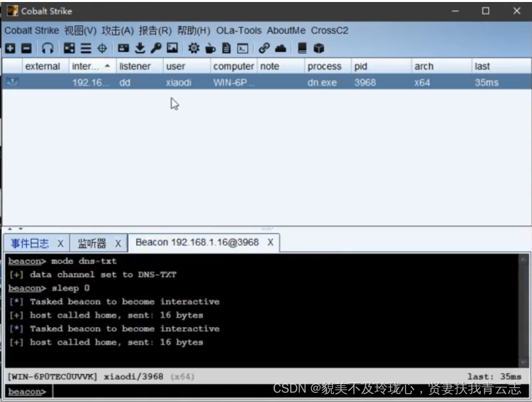Open the 攻击(A) menu
Viewport: 532px width, 402px height.
coord(117,31)
